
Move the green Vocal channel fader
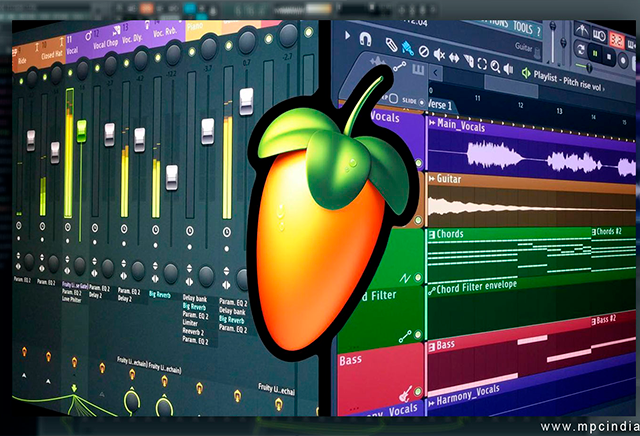[x=82, y=131]
